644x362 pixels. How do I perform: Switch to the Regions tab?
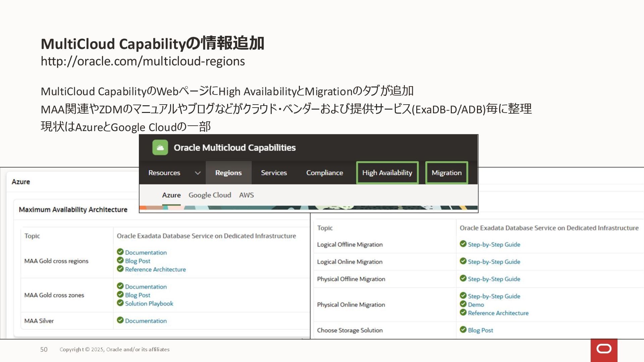(x=228, y=173)
